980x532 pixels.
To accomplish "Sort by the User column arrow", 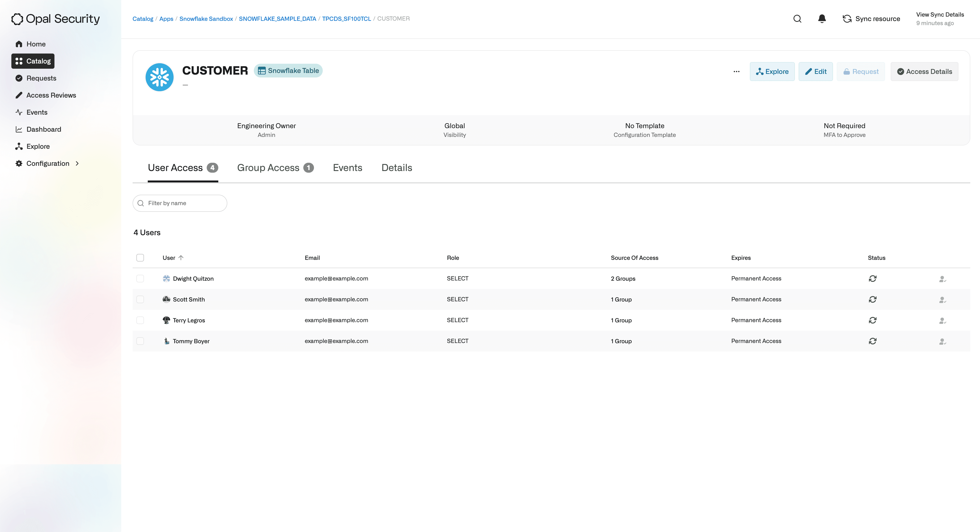I will (181, 258).
